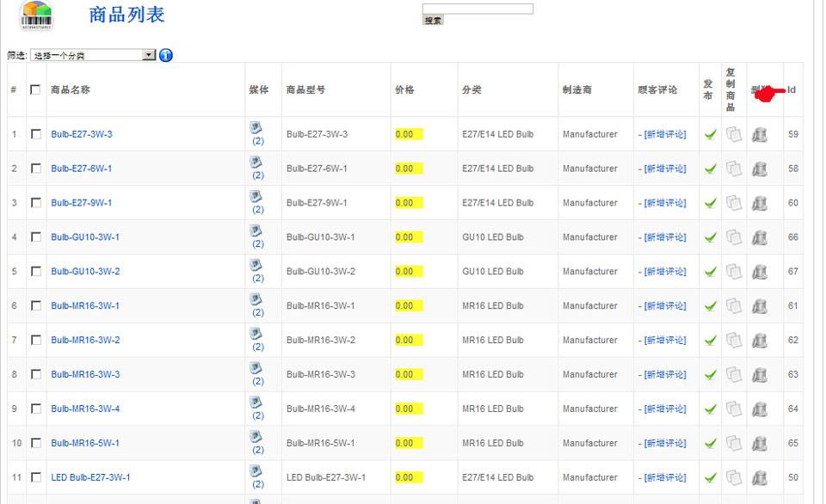Open the media icon for Bulb-GU10-3W-1
The height and width of the screenshot is (504, 826).
(x=256, y=230)
